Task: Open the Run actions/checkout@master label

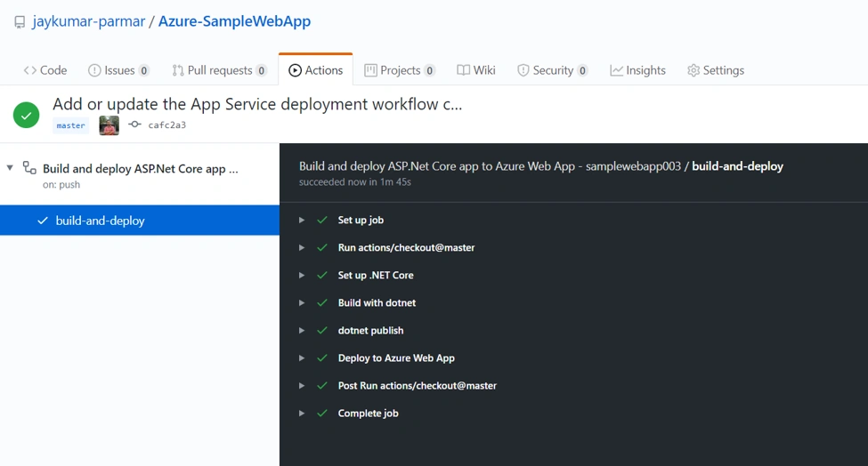Action: [406, 247]
